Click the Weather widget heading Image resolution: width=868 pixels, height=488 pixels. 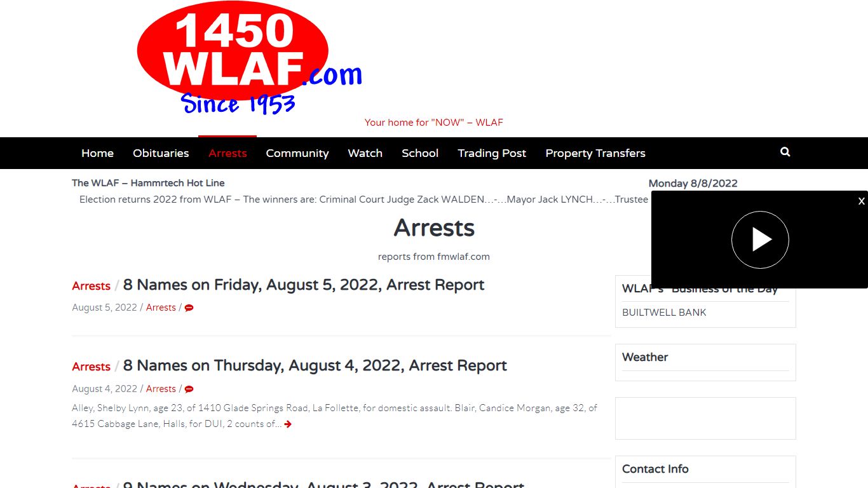coord(645,357)
